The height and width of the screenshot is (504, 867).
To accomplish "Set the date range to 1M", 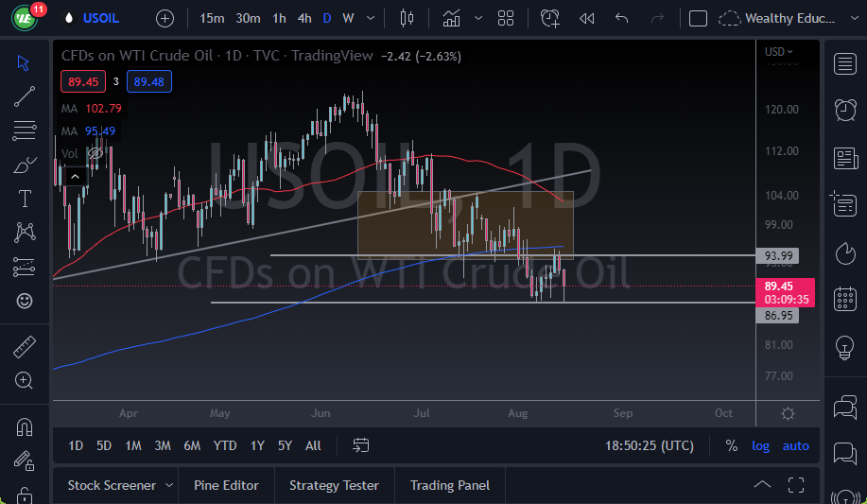I will coord(132,445).
